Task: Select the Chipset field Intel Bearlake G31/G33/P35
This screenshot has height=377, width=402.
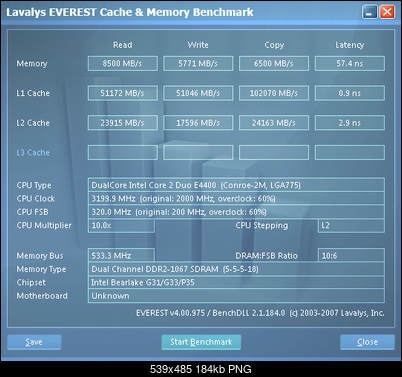Action: point(236,282)
